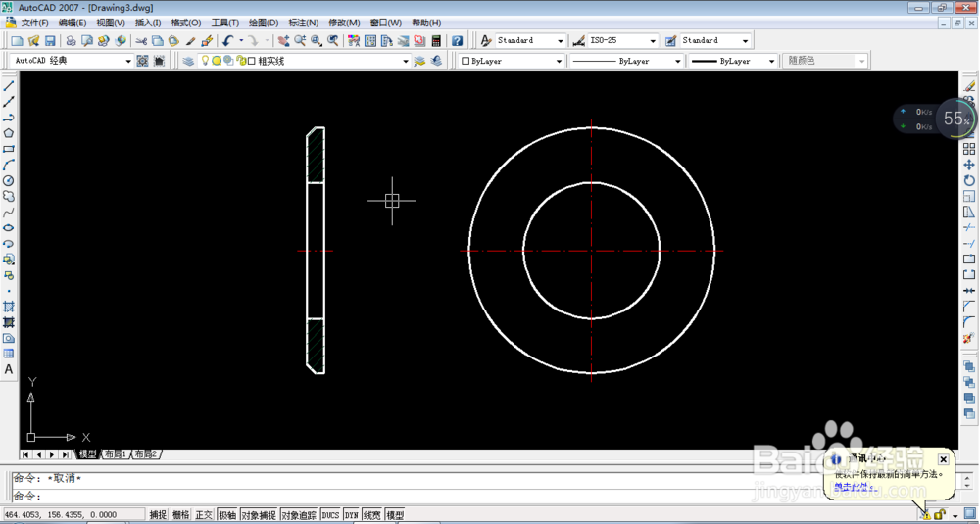Expand the Undo history dropdown arrow

(241, 40)
